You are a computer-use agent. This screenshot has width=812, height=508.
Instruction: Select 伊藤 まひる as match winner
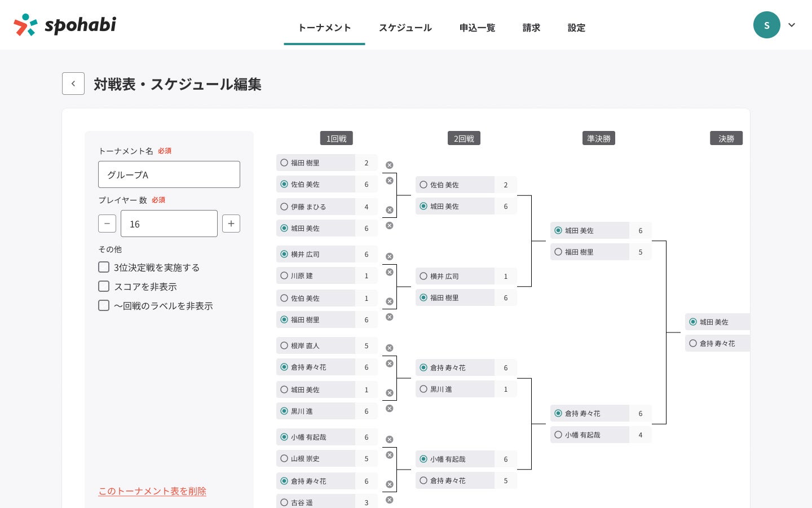(x=284, y=207)
